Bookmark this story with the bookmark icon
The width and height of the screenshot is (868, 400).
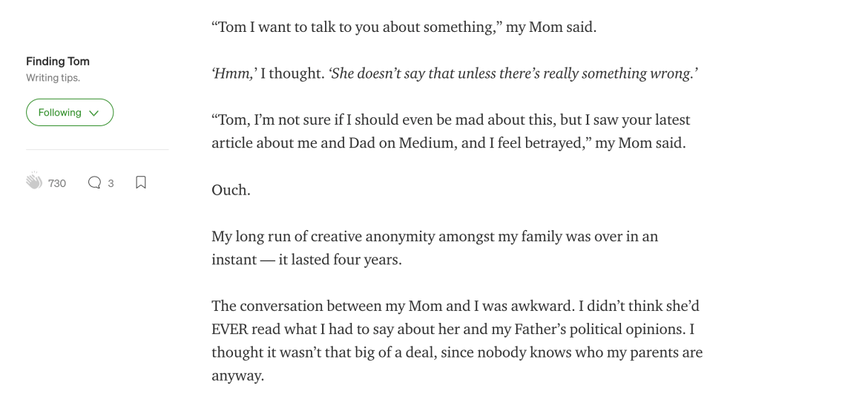click(141, 183)
